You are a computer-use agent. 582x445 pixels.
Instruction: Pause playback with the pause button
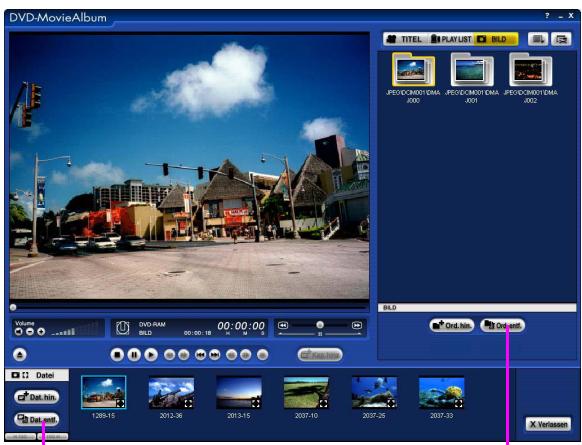[134, 355]
